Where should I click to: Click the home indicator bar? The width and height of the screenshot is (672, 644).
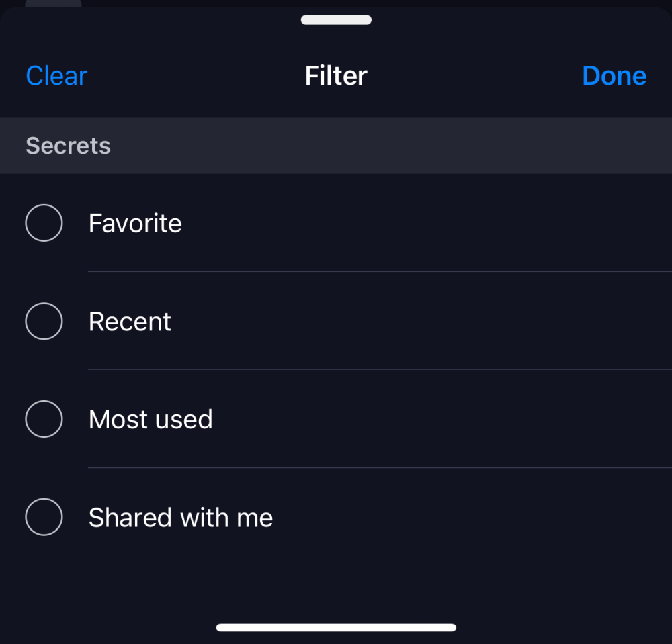[336, 627]
